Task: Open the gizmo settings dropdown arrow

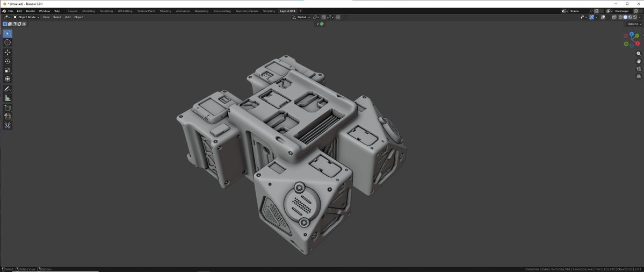Action: point(596,17)
